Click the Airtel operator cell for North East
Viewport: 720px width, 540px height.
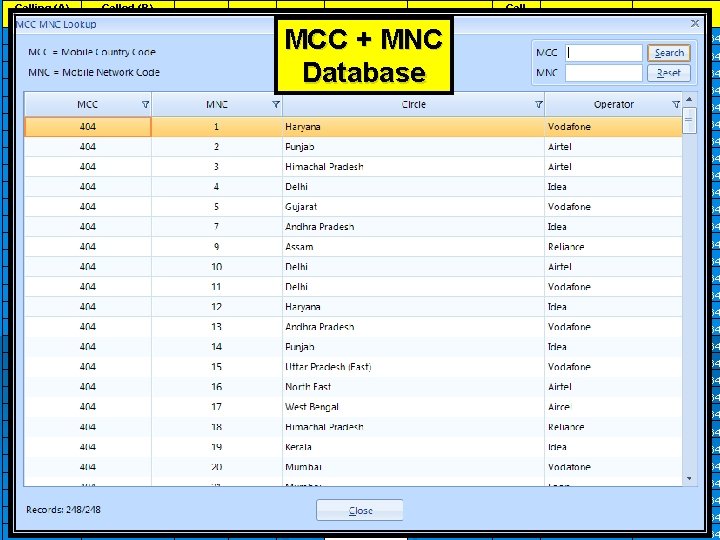(613, 387)
